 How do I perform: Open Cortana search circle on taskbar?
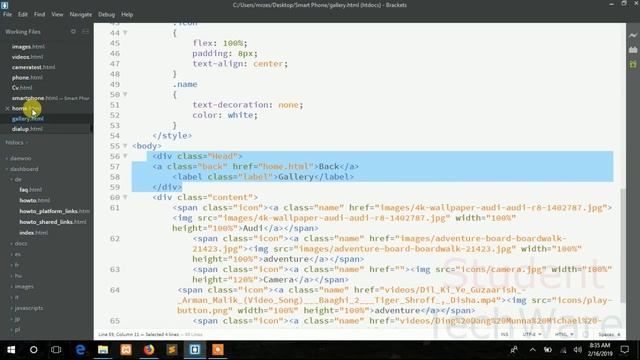33,350
